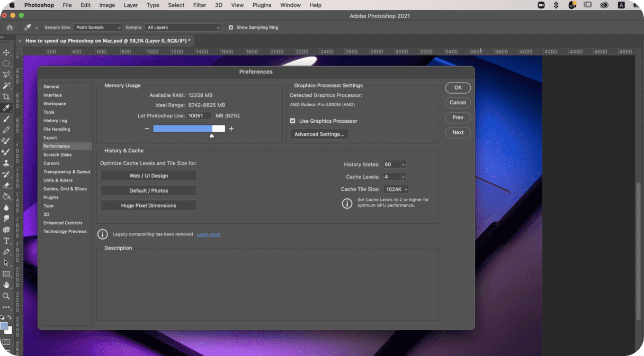This screenshot has width=644, height=356.
Task: Click the foreground color swatch
Action: click(4, 325)
